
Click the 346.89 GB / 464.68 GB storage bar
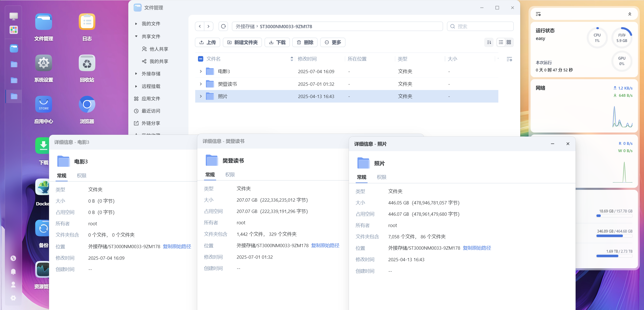pos(614,236)
